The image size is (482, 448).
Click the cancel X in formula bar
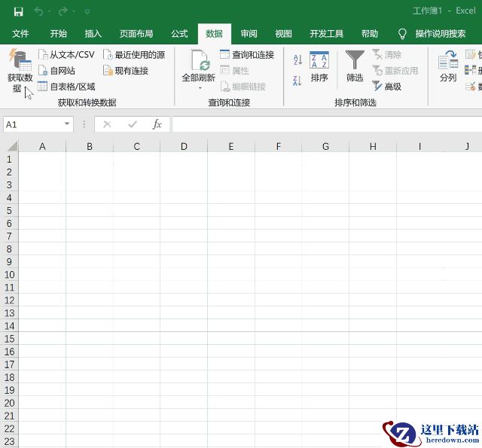pyautogui.click(x=107, y=124)
